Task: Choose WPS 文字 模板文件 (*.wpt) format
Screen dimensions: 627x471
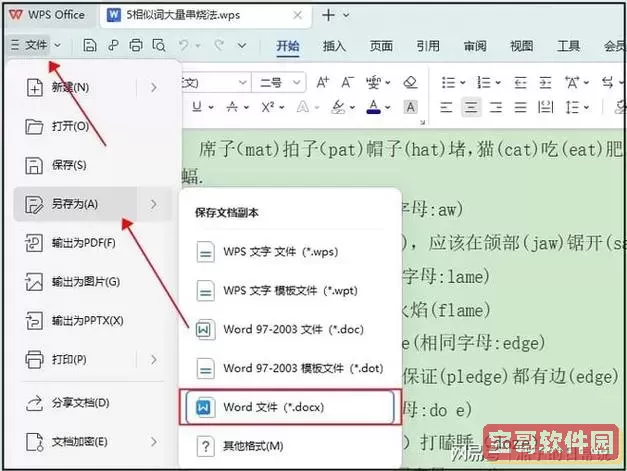Action: click(290, 291)
